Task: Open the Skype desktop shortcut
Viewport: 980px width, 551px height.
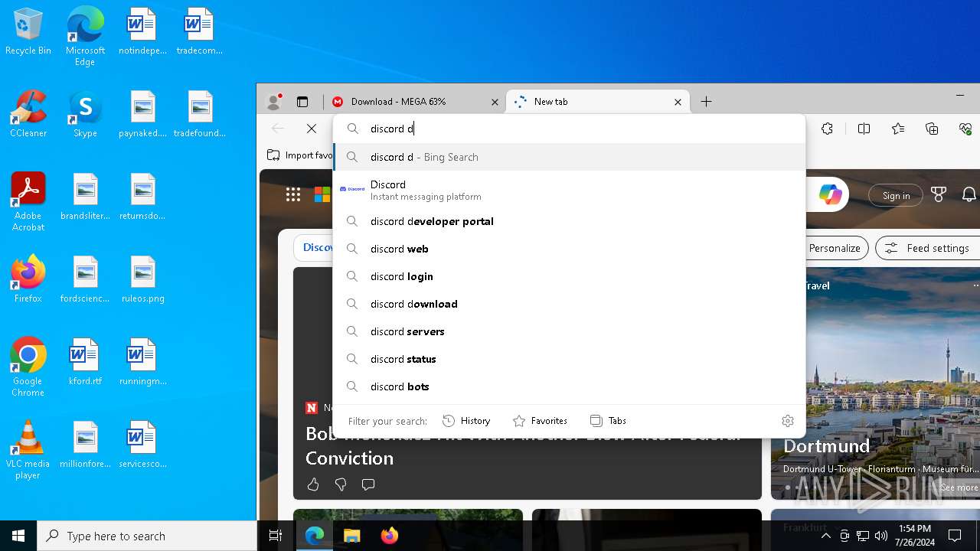Action: click(85, 115)
